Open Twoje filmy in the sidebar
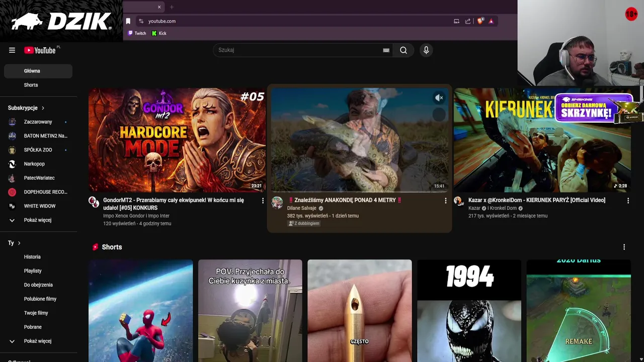Viewport: 644px width, 362px height. pos(38,313)
